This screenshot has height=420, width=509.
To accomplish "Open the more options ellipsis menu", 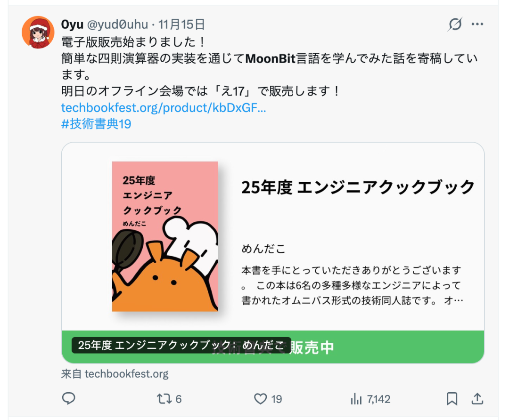I will click(478, 24).
